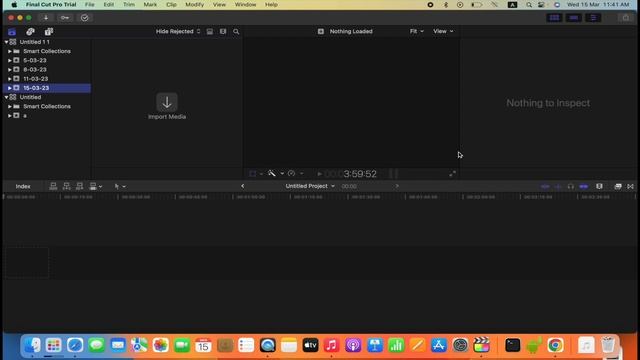Click the viewer timecode display
The width and height of the screenshot is (640, 360).
[351, 174]
